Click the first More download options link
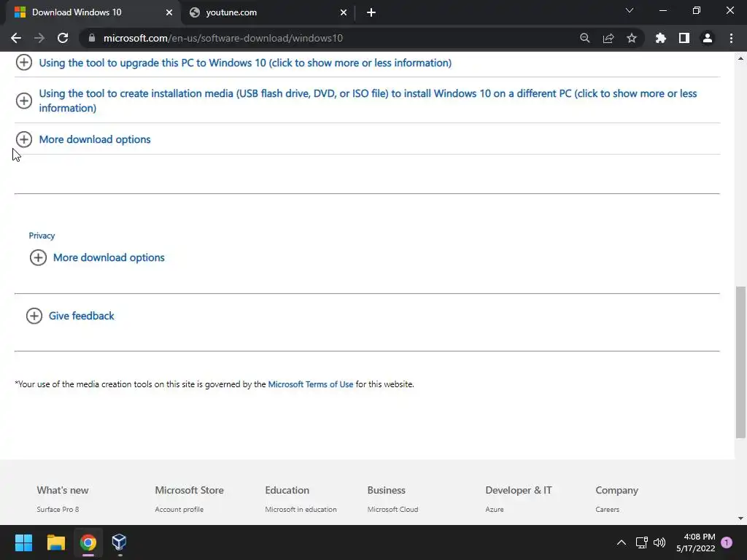Image resolution: width=747 pixels, height=560 pixels. [x=95, y=139]
